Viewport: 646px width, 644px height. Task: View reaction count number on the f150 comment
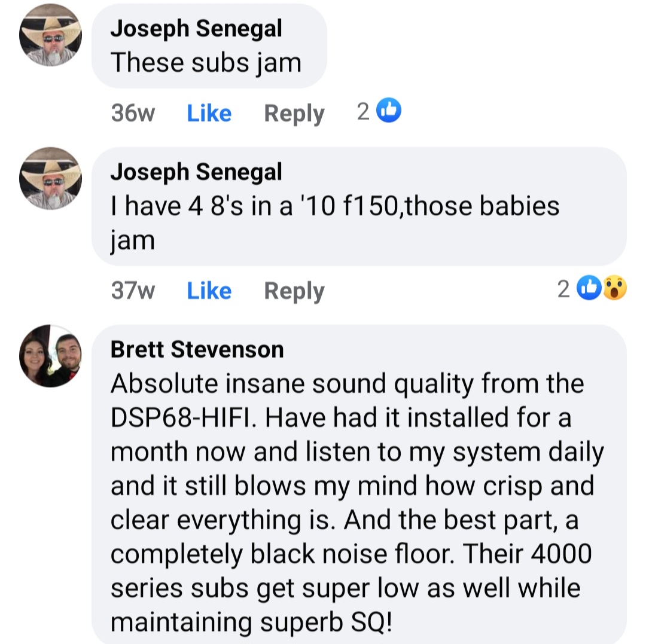(x=563, y=289)
